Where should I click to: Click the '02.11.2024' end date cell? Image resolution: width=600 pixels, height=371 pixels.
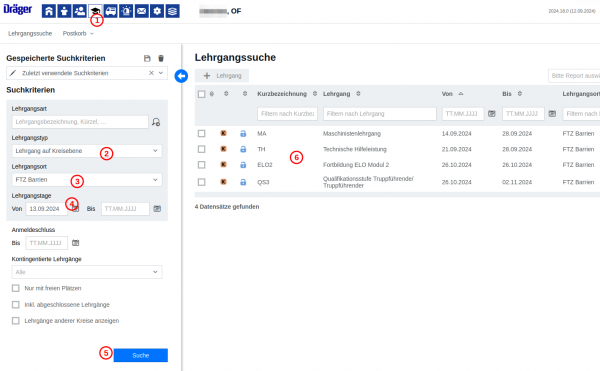click(x=517, y=182)
